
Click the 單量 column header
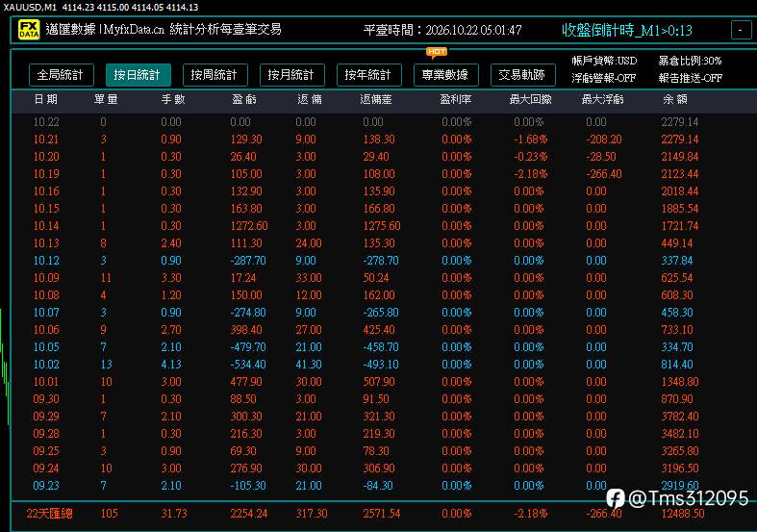click(x=106, y=99)
